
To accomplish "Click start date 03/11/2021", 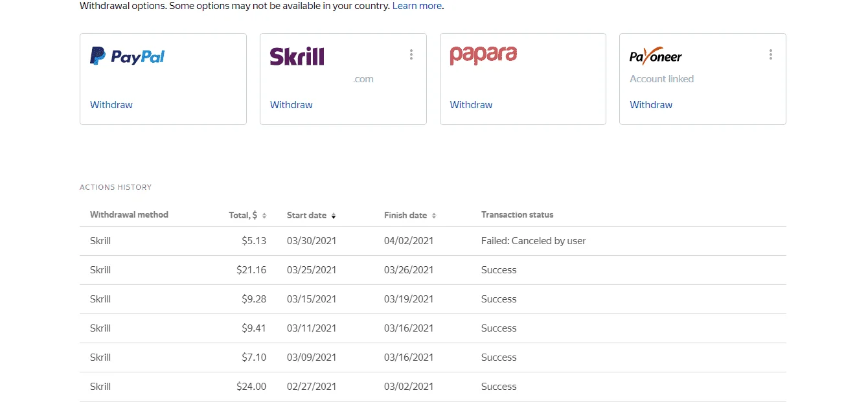I will click(x=312, y=328).
